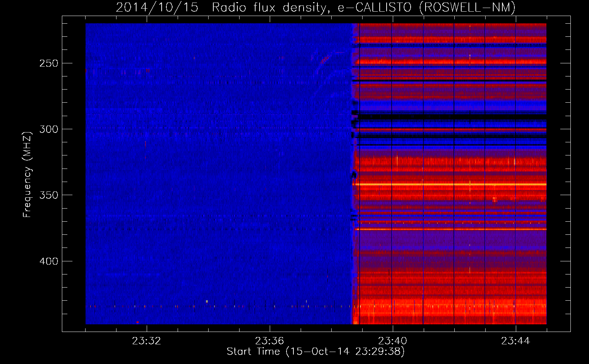Click the 400 frequency tick label
Image resolution: width=589 pixels, height=364 pixels.
[49, 261]
